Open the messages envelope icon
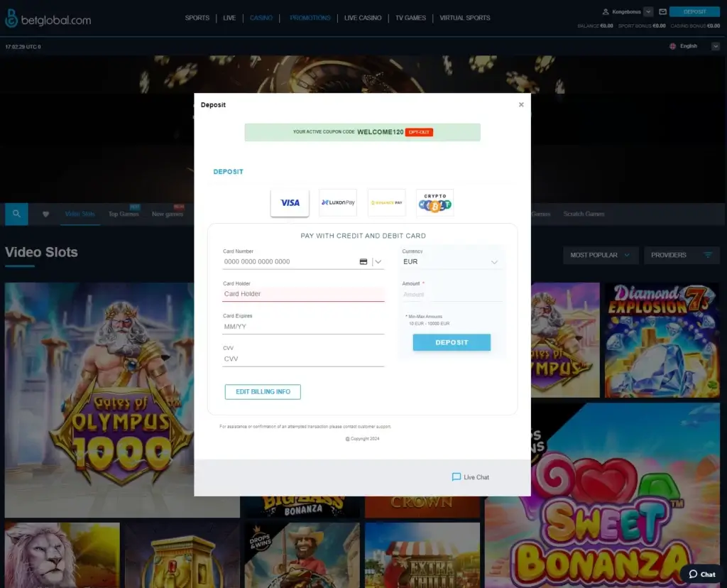The width and height of the screenshot is (727, 588). pos(662,12)
